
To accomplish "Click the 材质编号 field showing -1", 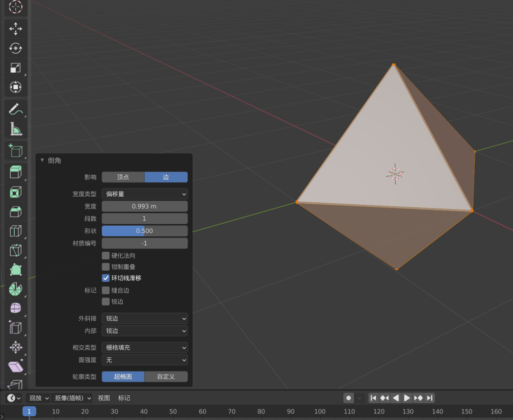I will 144,243.
